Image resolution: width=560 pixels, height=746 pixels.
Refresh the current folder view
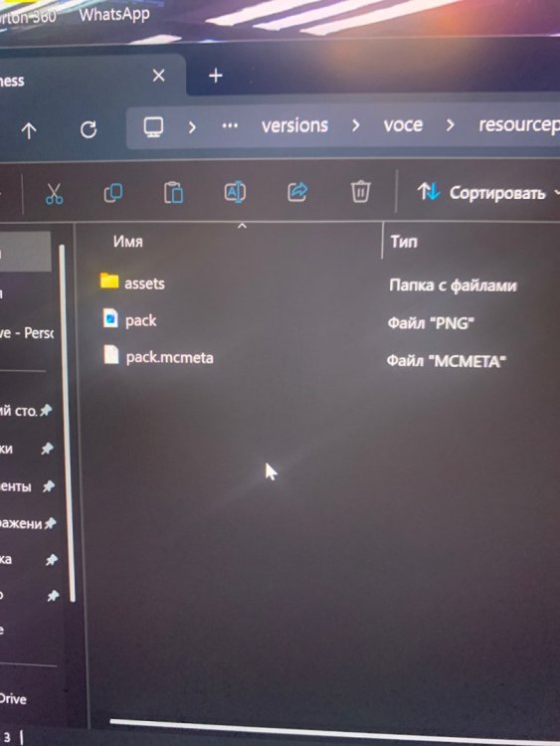[x=89, y=129]
